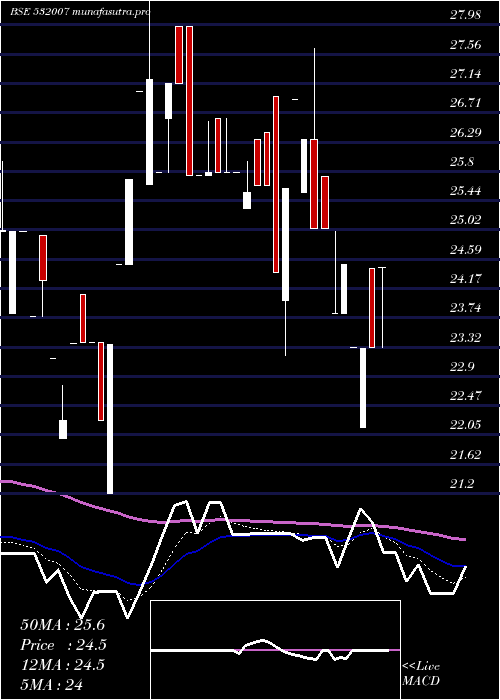Click the 25.44 price axis label
500x700 pixels.
tap(465, 191)
